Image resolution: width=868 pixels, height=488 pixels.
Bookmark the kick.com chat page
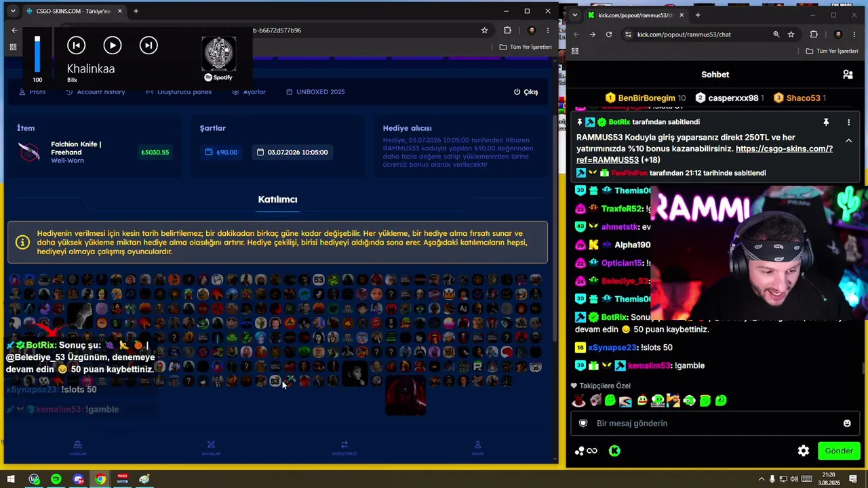tap(791, 35)
